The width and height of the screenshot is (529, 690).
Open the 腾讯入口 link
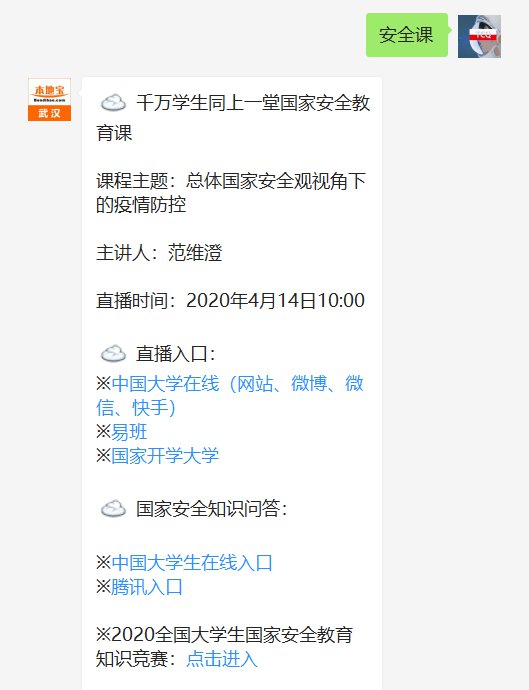click(x=147, y=587)
